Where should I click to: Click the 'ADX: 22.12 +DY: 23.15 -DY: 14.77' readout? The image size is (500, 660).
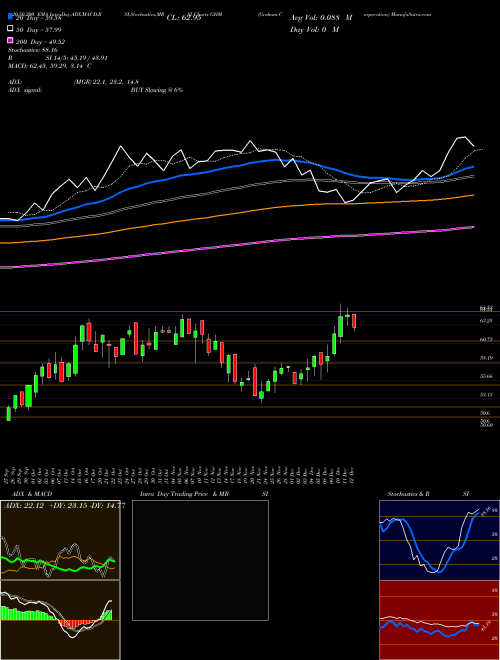[64, 506]
